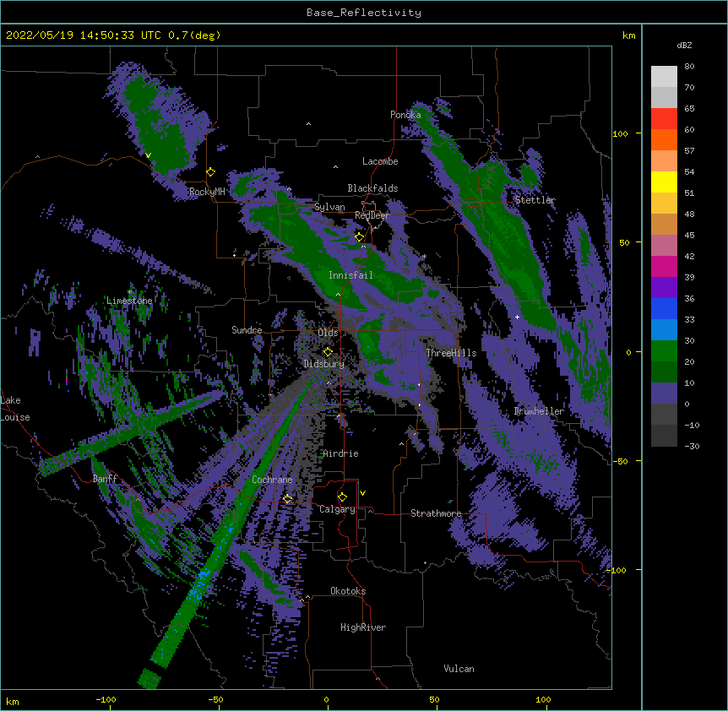Click the yellow V marker northwest of RockyMH
Image resolution: width=728 pixels, height=711 pixels.
(148, 155)
